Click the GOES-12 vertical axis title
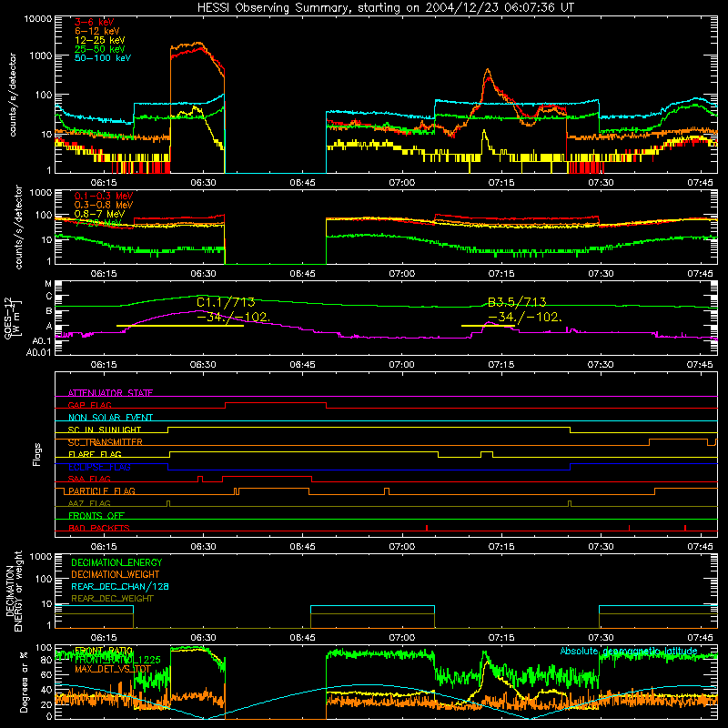 click(12, 318)
